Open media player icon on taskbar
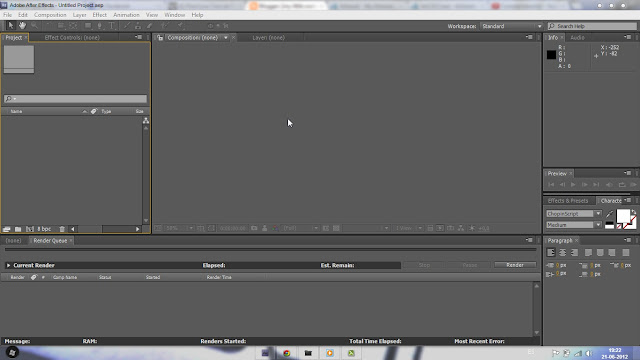This screenshot has height=360, width=640. [x=329, y=353]
